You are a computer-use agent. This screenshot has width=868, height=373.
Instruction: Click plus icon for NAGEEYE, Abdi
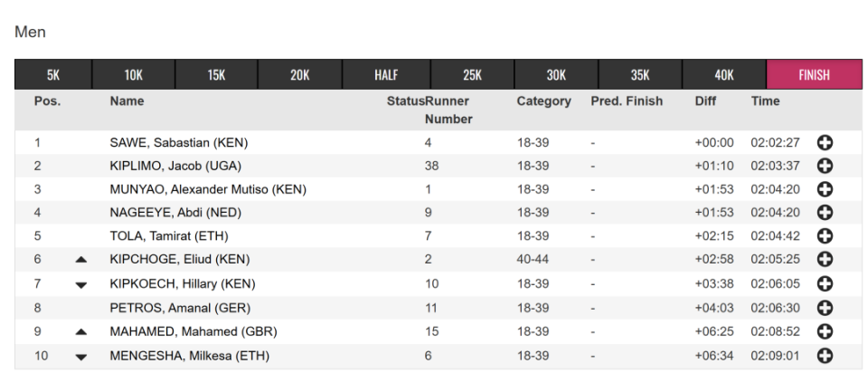click(x=825, y=212)
